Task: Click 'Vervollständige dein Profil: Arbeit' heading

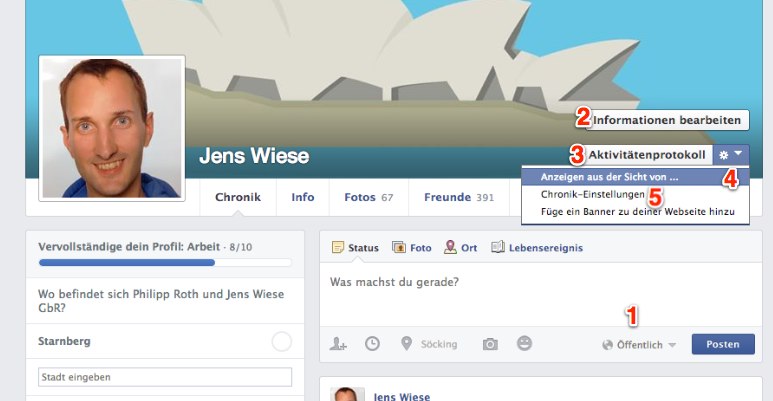Action: pyautogui.click(x=129, y=247)
